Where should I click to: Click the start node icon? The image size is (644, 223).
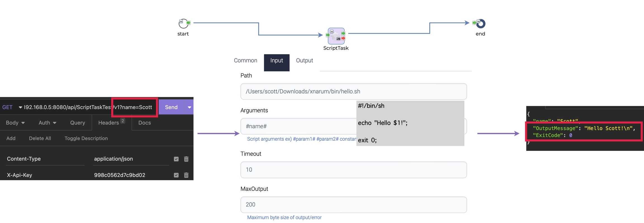tap(183, 24)
